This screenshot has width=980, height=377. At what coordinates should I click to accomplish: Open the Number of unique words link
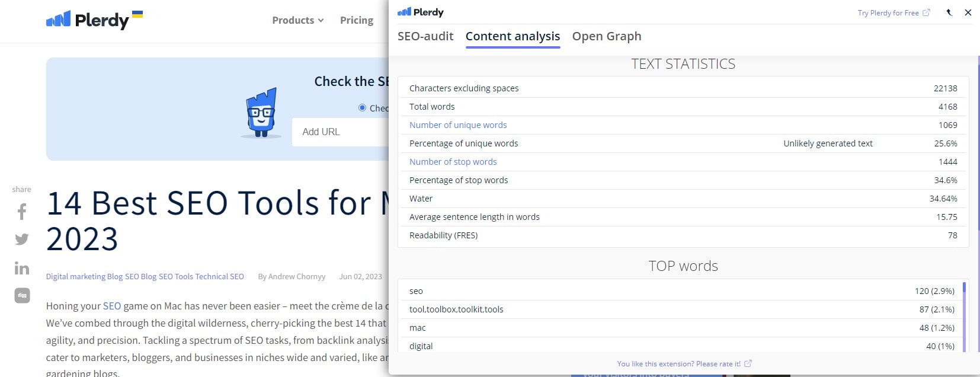click(x=458, y=125)
